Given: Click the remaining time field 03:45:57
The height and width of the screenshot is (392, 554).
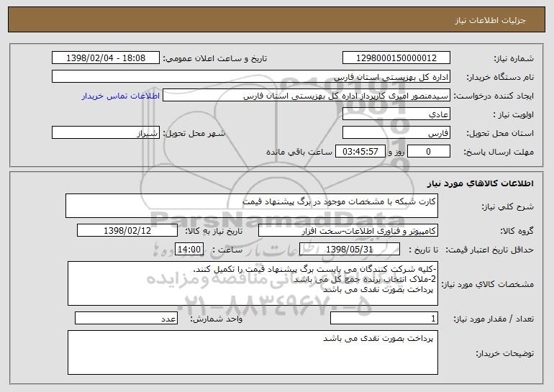Looking at the screenshot, I should (360, 152).
